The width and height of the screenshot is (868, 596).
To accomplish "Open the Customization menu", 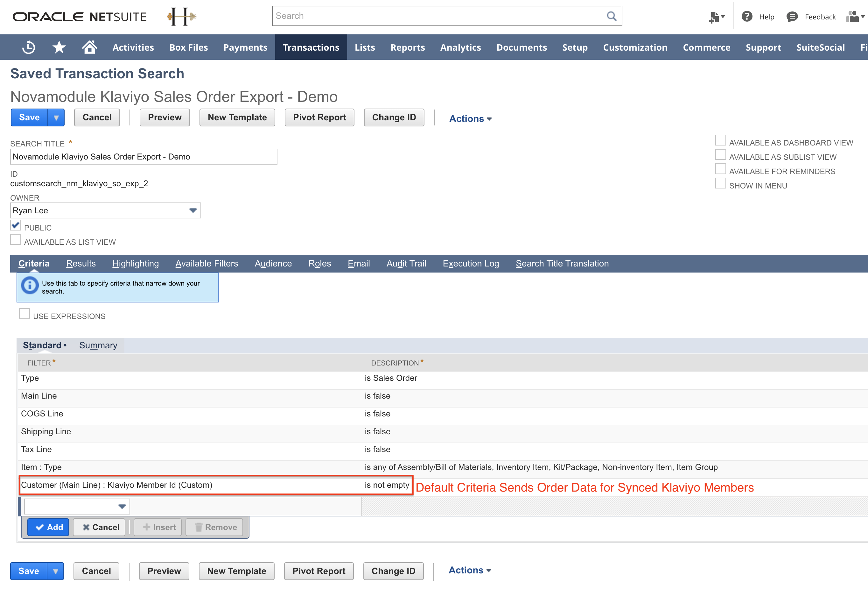I will click(635, 47).
